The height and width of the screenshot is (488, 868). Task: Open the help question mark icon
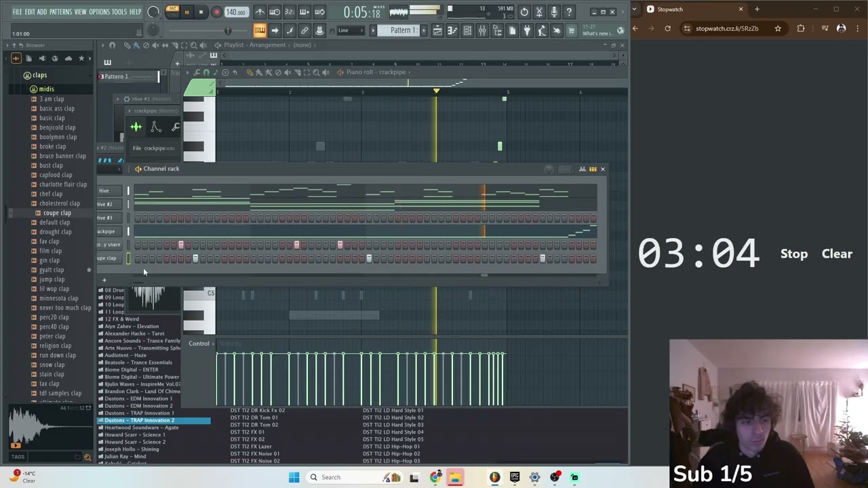pos(569,12)
